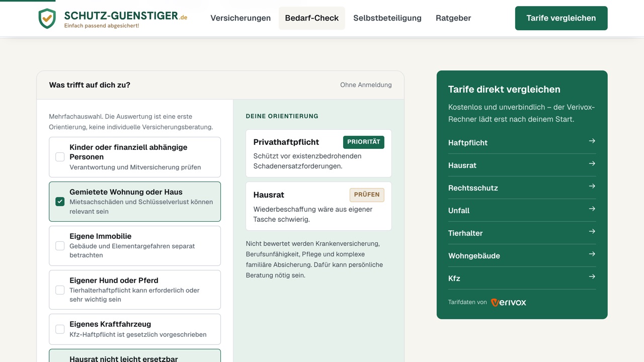Click the PRIORITÄT badge on Privathaftpflicht
The height and width of the screenshot is (362, 644).
point(364,142)
